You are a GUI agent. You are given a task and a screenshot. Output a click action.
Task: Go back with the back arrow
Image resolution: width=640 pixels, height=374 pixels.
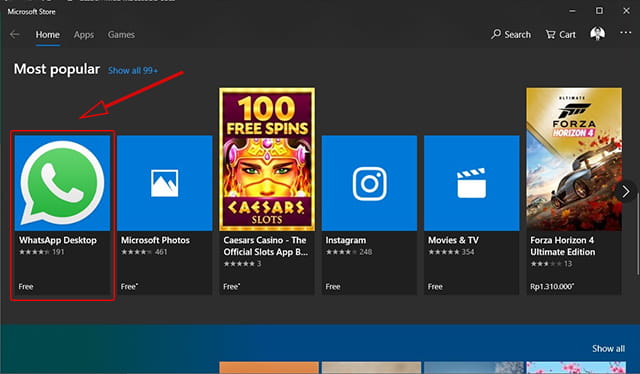coord(15,34)
